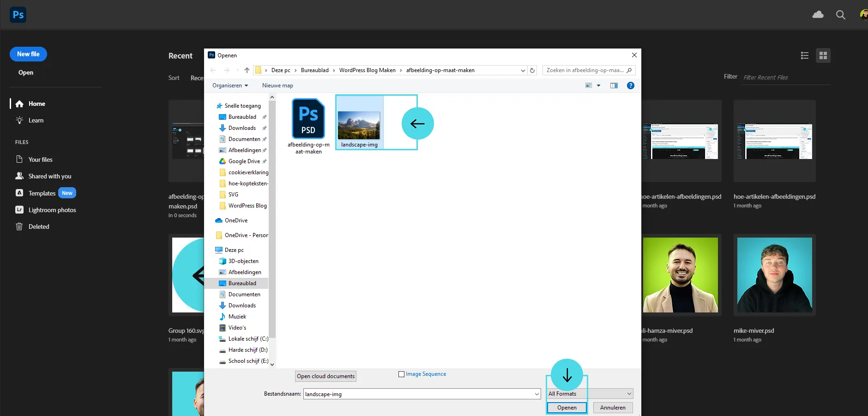The width and height of the screenshot is (868, 416).
Task: Expand the Organiseren menu
Action: pos(230,86)
